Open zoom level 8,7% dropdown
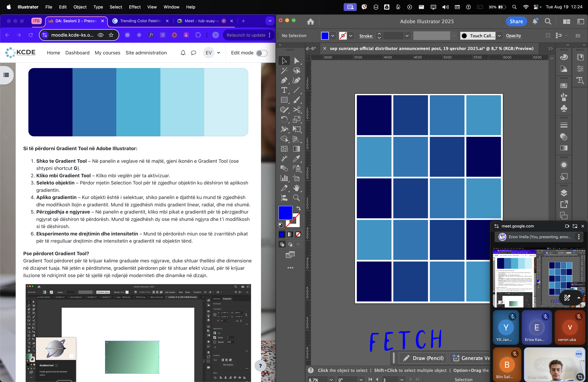The height and width of the screenshot is (382, 588). click(331, 380)
